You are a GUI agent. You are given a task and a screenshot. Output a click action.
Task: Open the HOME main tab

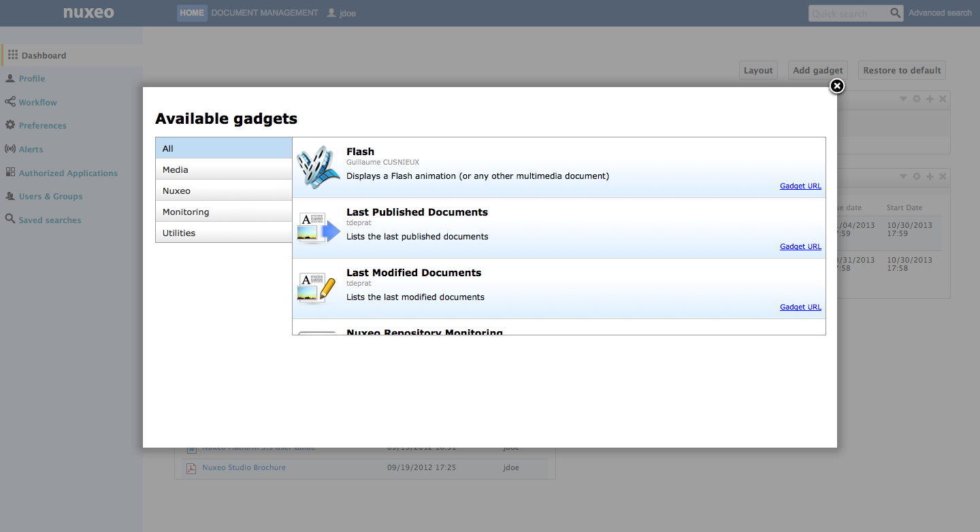192,13
